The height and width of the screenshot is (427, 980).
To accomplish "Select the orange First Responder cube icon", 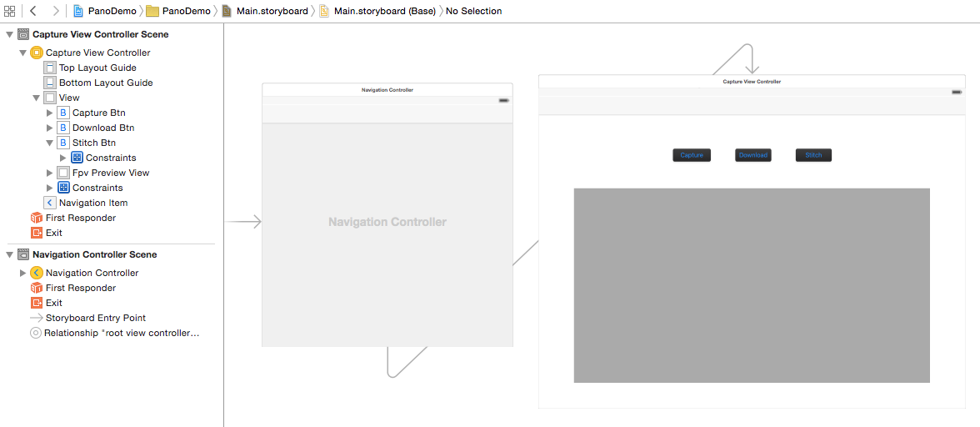I will click(x=36, y=218).
